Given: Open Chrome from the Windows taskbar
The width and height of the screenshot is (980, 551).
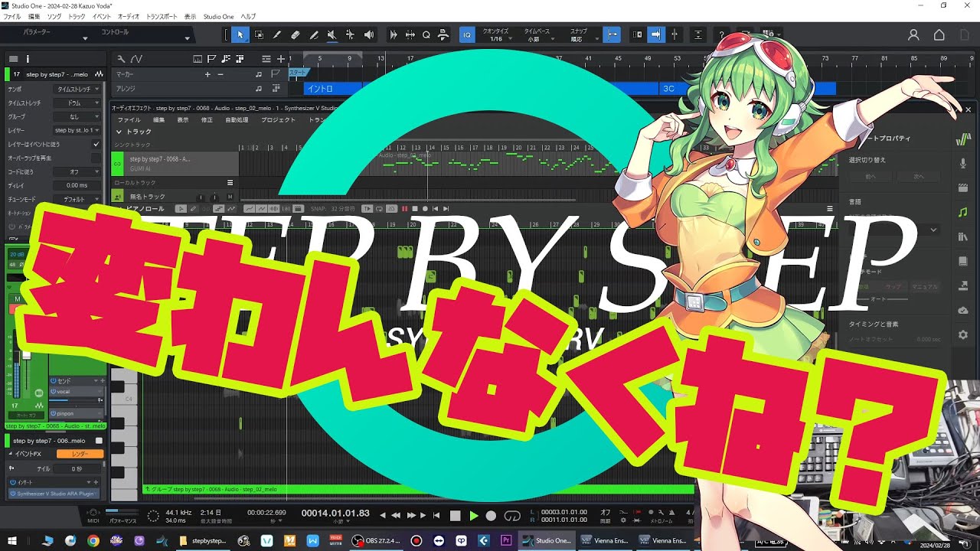Looking at the screenshot, I should coord(93,540).
